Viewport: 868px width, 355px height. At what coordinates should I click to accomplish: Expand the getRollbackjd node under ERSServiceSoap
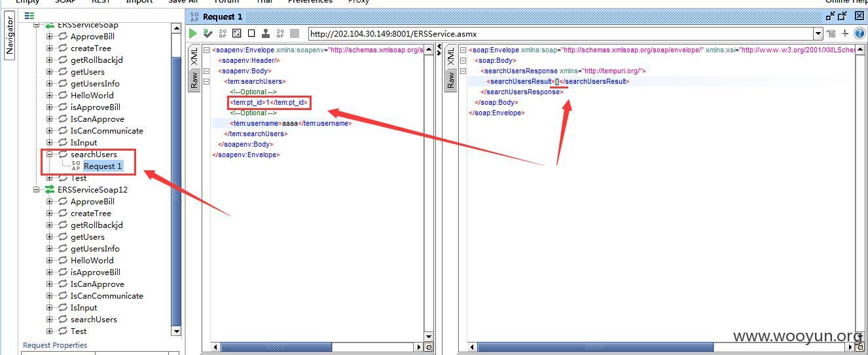click(49, 60)
